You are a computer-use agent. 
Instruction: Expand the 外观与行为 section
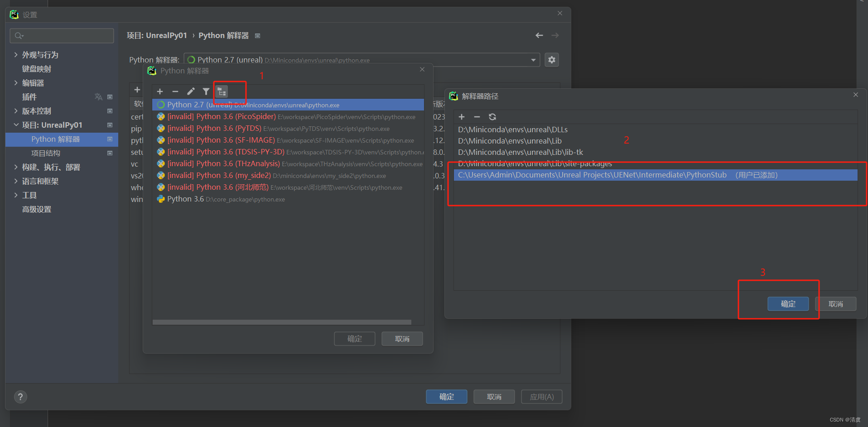(x=39, y=54)
